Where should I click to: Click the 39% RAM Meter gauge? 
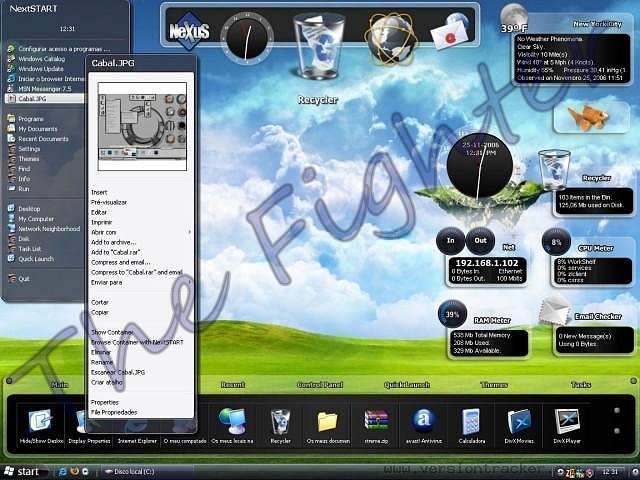(x=452, y=314)
